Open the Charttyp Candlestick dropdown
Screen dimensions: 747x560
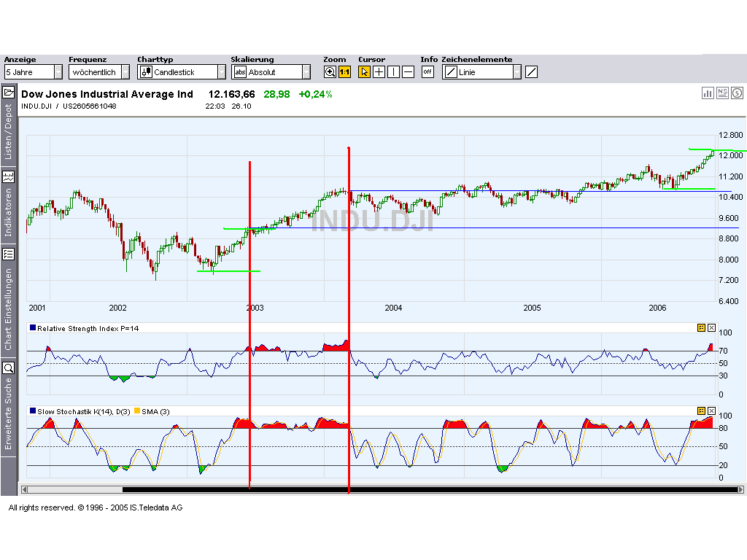pyautogui.click(x=182, y=72)
